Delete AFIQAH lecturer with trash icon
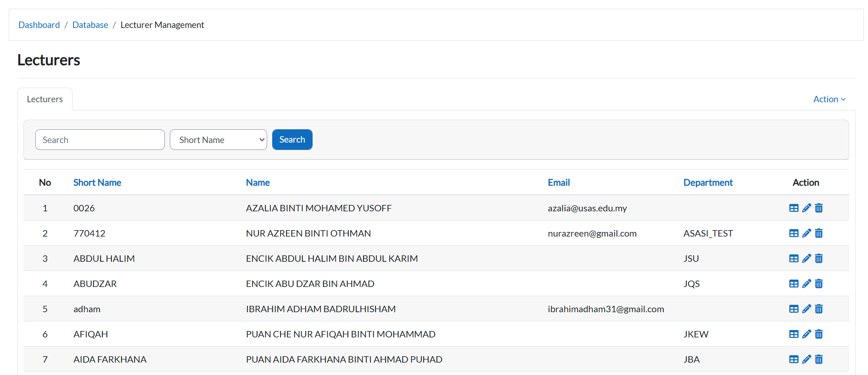 [x=819, y=334]
